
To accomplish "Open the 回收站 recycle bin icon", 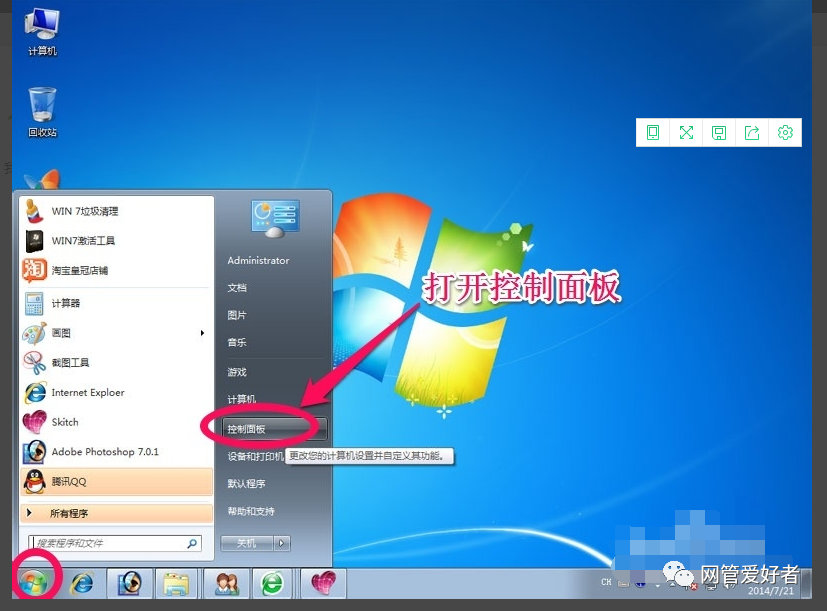I will tap(42, 112).
